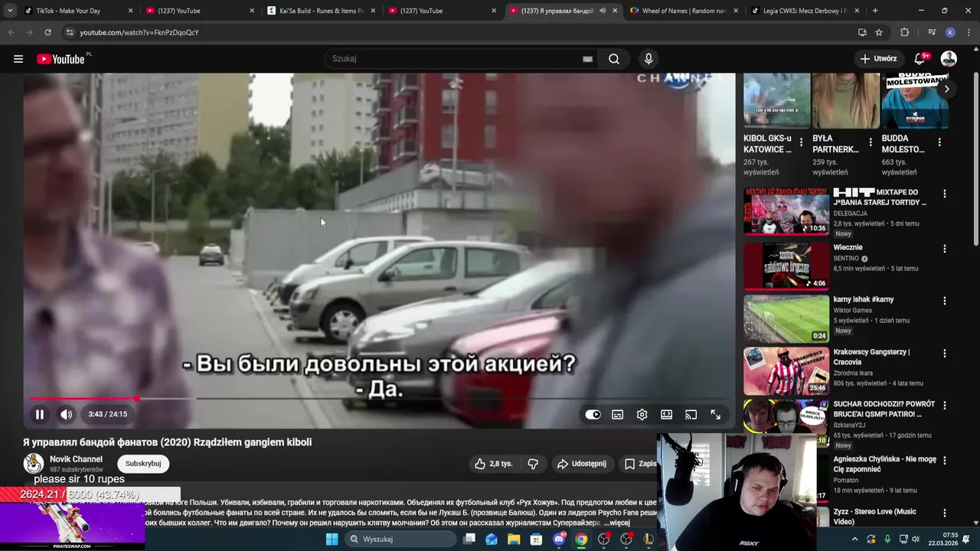Image resolution: width=980 pixels, height=551 pixels.
Task: Open options for BUDDA MOLESTO... video
Action: (939, 142)
